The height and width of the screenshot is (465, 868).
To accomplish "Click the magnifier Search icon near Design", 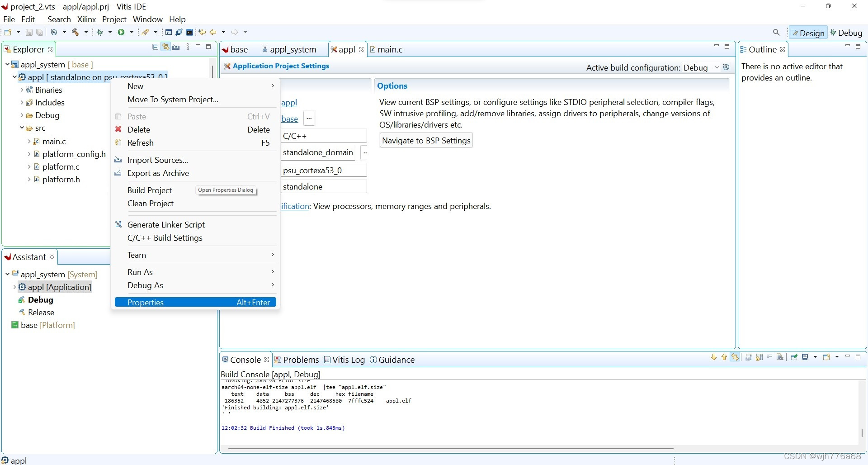I will (x=776, y=33).
